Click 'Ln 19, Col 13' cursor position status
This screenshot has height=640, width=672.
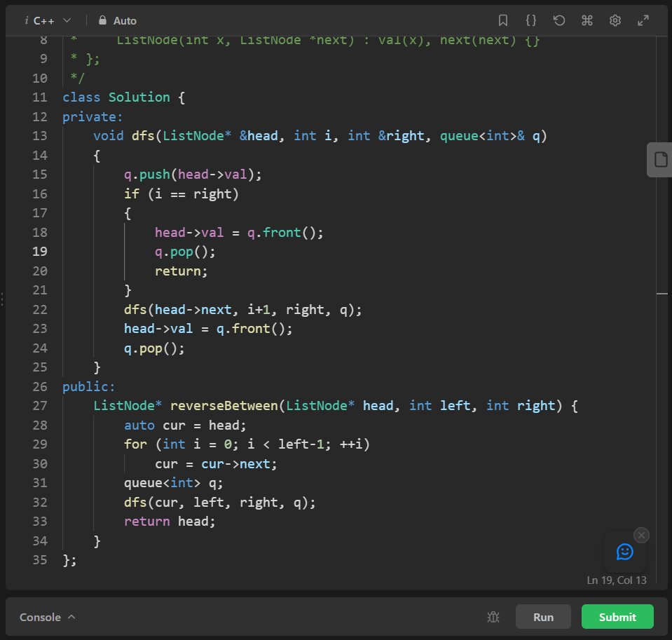click(616, 580)
